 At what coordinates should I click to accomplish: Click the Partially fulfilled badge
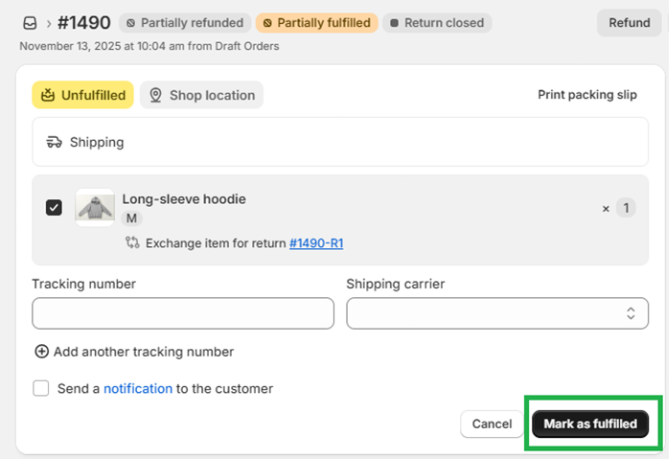tap(316, 23)
